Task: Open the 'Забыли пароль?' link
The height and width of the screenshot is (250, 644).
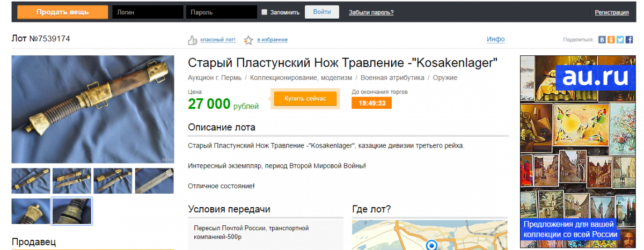Action: pos(371,12)
